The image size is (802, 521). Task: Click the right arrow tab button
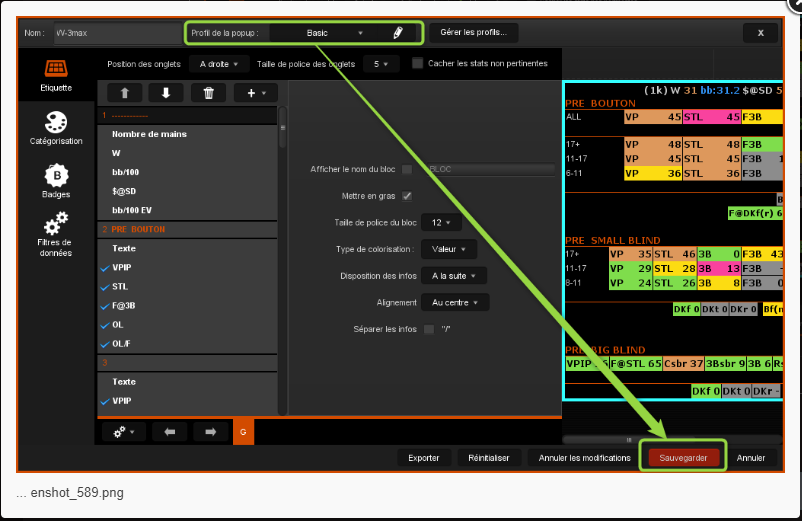point(210,432)
